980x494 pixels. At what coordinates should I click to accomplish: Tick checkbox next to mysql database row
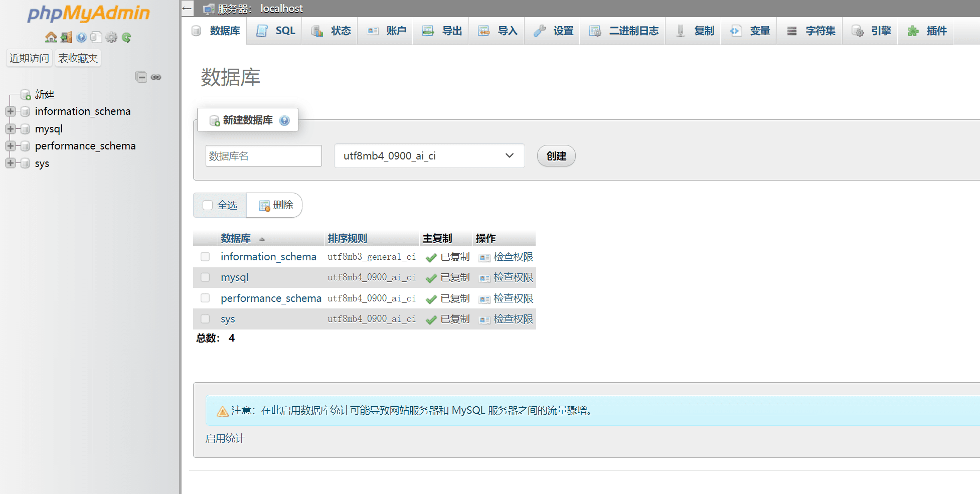click(x=205, y=277)
